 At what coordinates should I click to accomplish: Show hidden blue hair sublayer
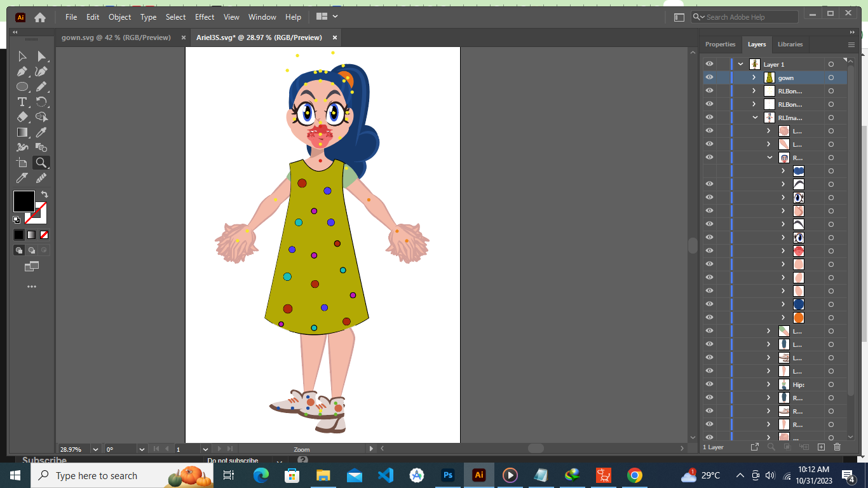[x=710, y=171]
